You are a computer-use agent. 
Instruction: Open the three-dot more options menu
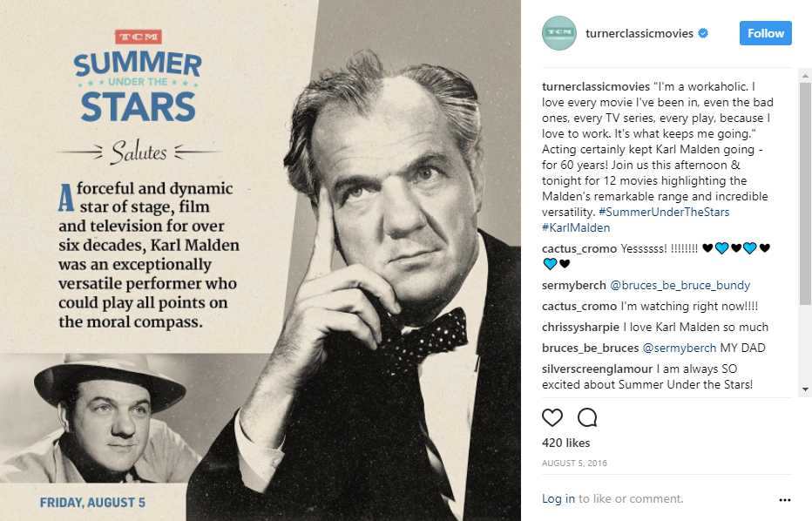[x=784, y=500]
